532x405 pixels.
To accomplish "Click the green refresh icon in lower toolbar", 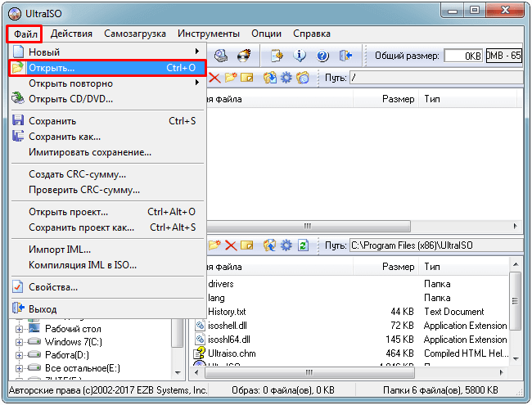I will [x=304, y=245].
